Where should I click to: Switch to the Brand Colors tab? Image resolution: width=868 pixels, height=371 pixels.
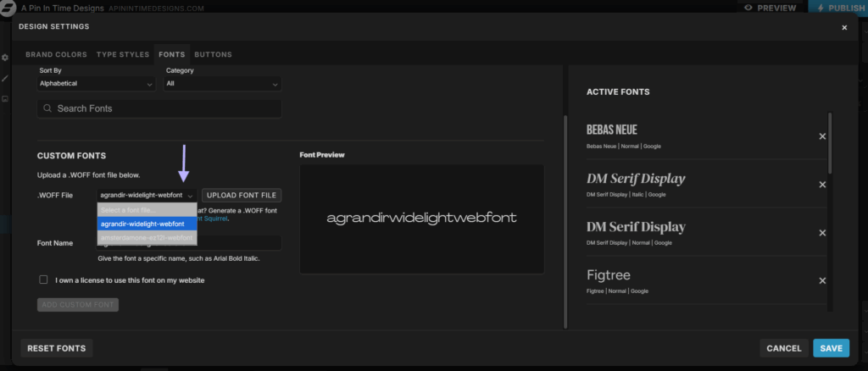click(57, 55)
